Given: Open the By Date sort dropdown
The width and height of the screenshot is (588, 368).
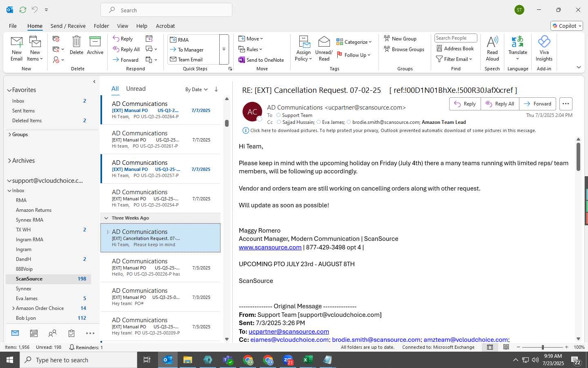Looking at the screenshot, I should click(196, 90).
